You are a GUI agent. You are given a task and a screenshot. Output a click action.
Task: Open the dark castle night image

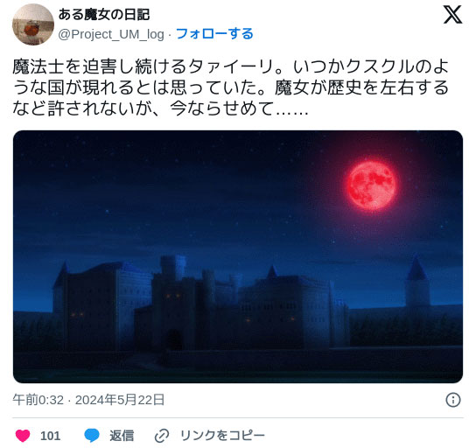(x=238, y=256)
